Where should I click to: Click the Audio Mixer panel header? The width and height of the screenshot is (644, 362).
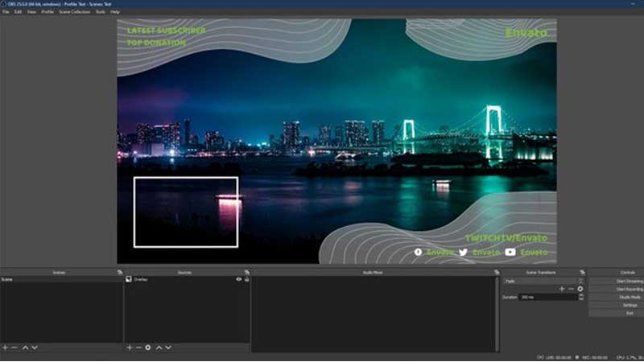tap(373, 273)
